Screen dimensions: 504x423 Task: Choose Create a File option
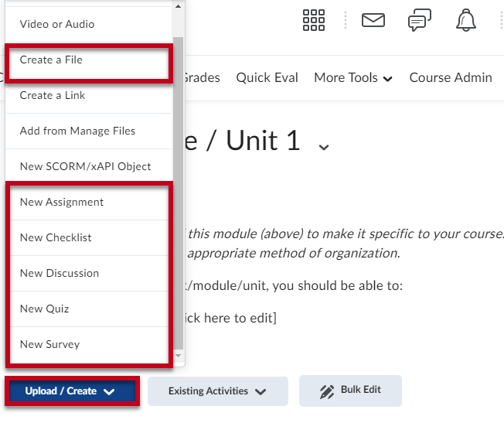point(88,60)
